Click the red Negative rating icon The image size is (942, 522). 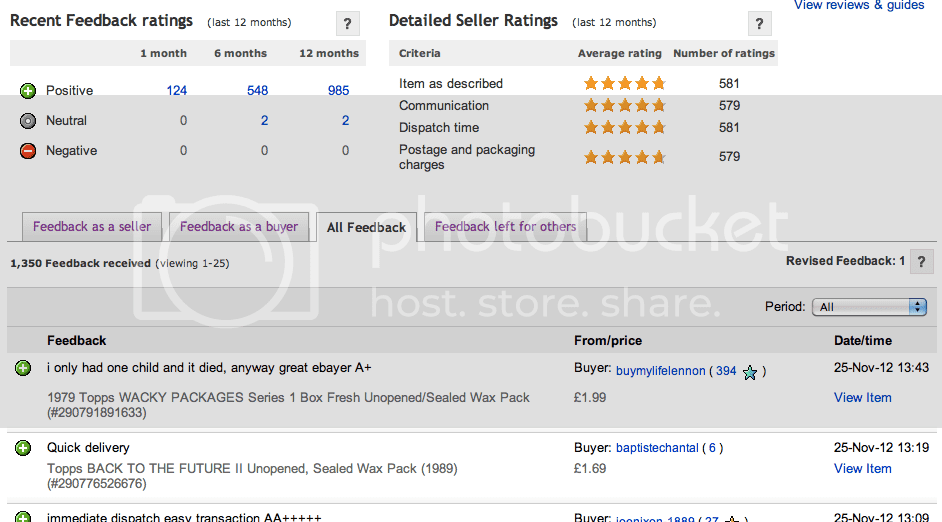pyautogui.click(x=28, y=151)
